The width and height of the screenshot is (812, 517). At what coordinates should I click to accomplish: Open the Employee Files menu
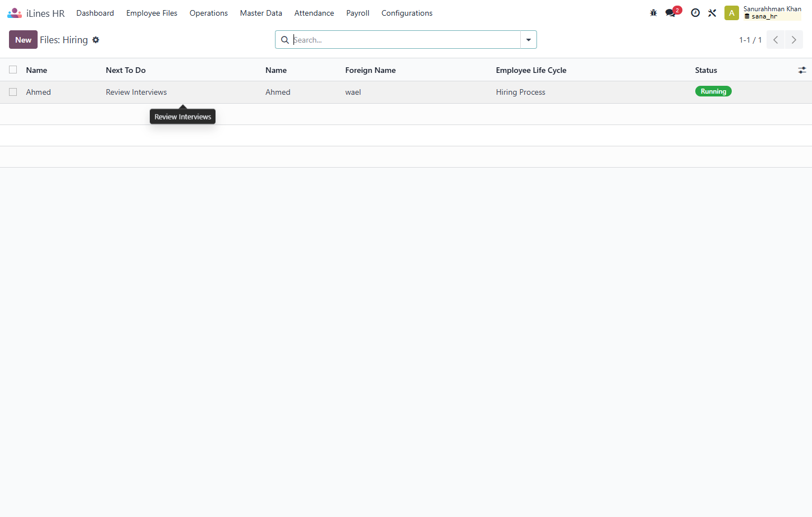[x=152, y=13]
